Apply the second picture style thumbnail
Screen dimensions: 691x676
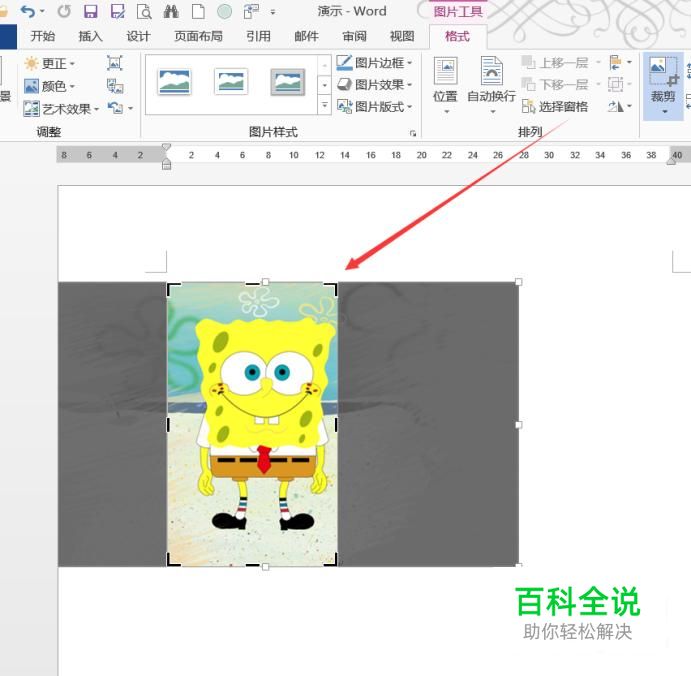[231, 82]
